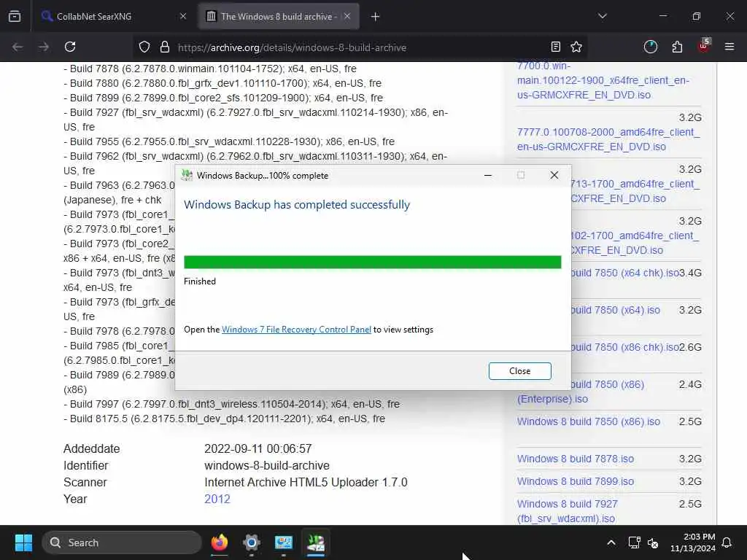Viewport: 747px width, 560px height.
Task: Open network status tray icon
Action: click(634, 542)
